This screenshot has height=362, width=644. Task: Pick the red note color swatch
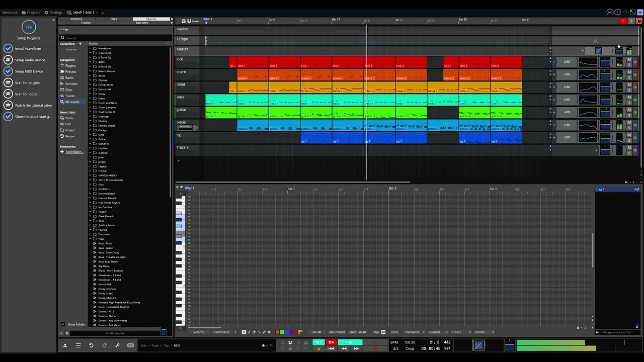296,332
